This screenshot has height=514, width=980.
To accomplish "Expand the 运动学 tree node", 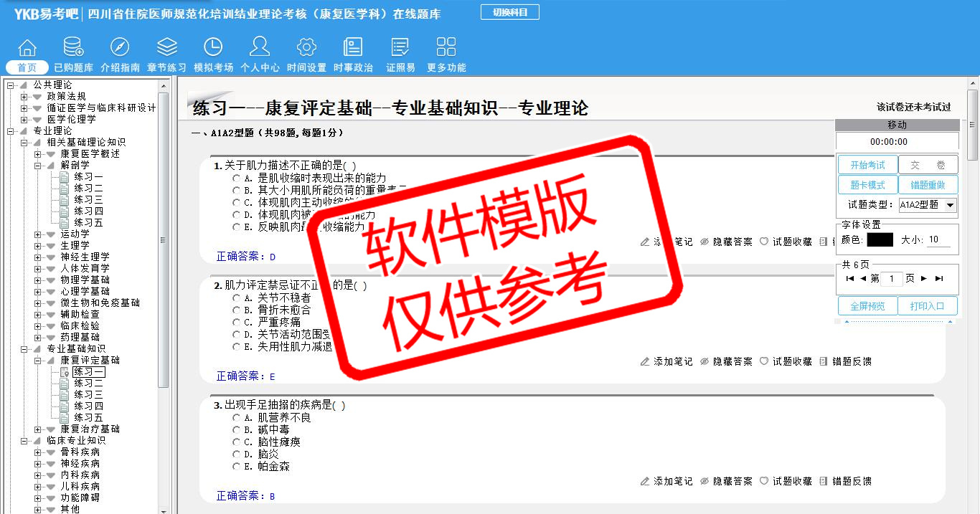I will click(38, 234).
